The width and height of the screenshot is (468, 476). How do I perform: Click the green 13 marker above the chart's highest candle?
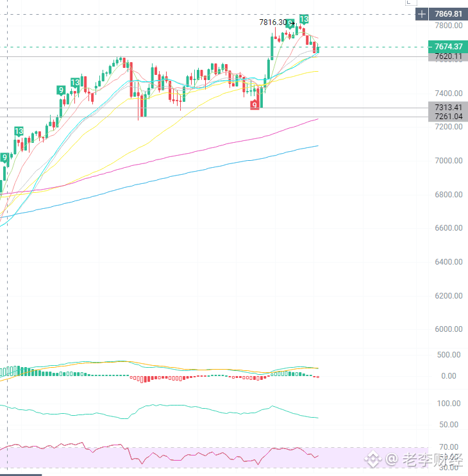304,19
